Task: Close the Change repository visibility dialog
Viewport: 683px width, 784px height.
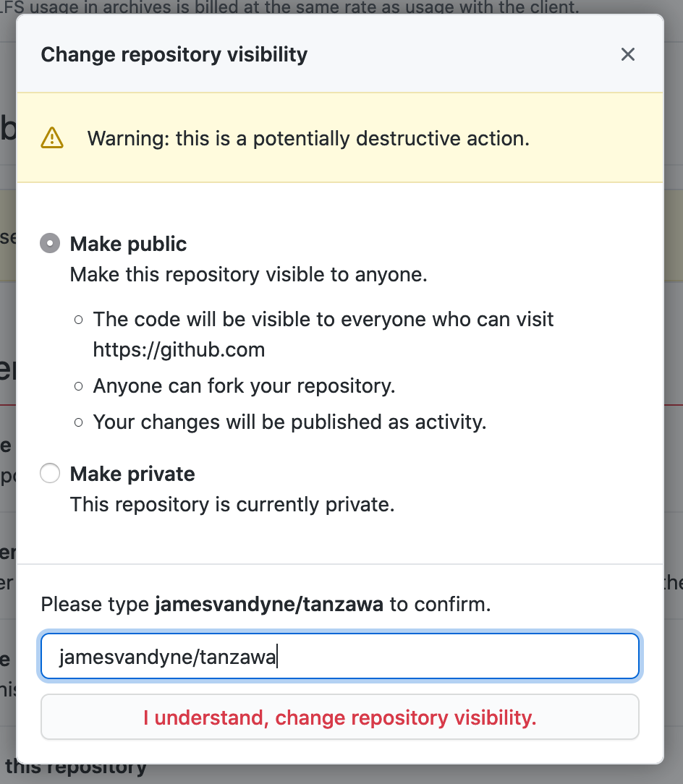Action: tap(627, 54)
